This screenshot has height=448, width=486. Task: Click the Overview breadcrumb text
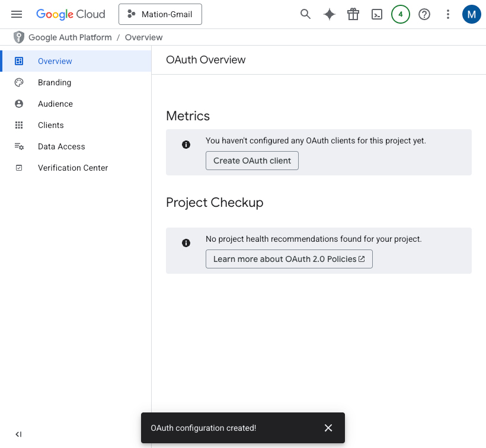point(143,37)
